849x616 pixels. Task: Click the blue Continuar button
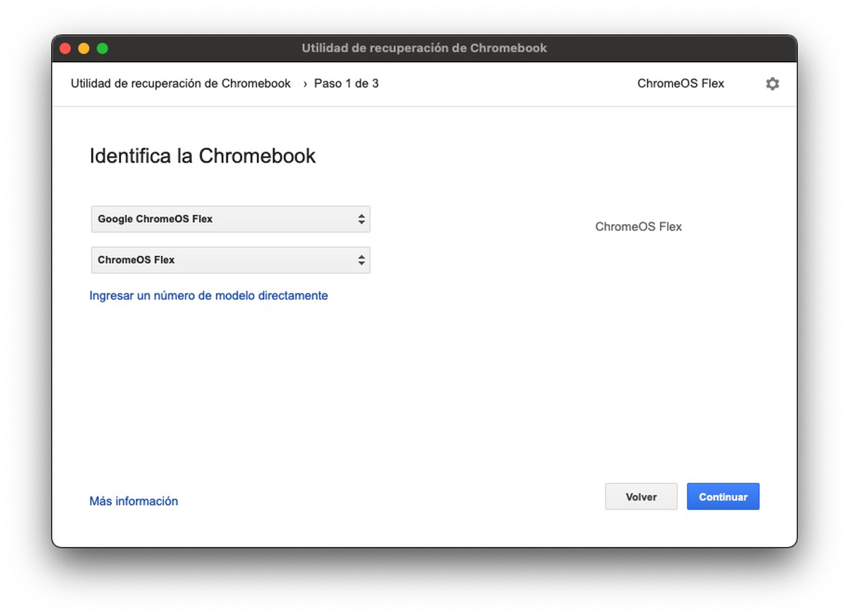pos(723,497)
